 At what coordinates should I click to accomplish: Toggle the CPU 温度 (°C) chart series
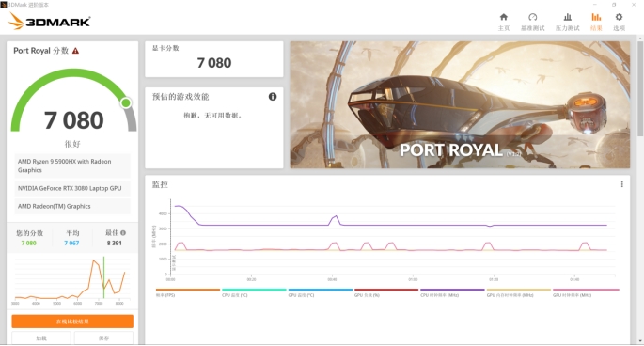[254, 292]
